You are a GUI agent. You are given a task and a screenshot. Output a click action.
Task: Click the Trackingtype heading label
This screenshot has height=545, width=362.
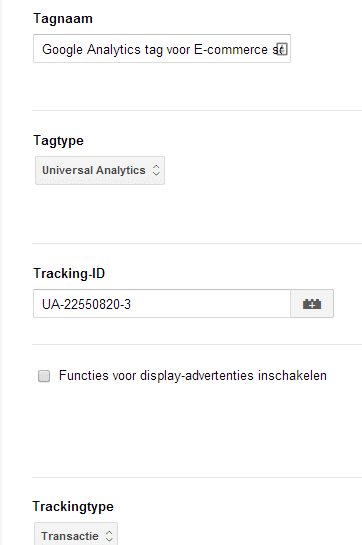tap(73, 506)
